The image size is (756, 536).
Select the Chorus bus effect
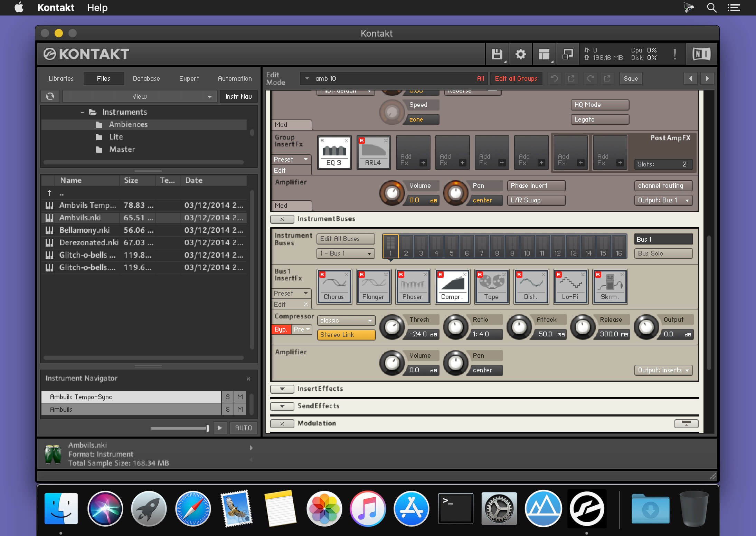(334, 287)
